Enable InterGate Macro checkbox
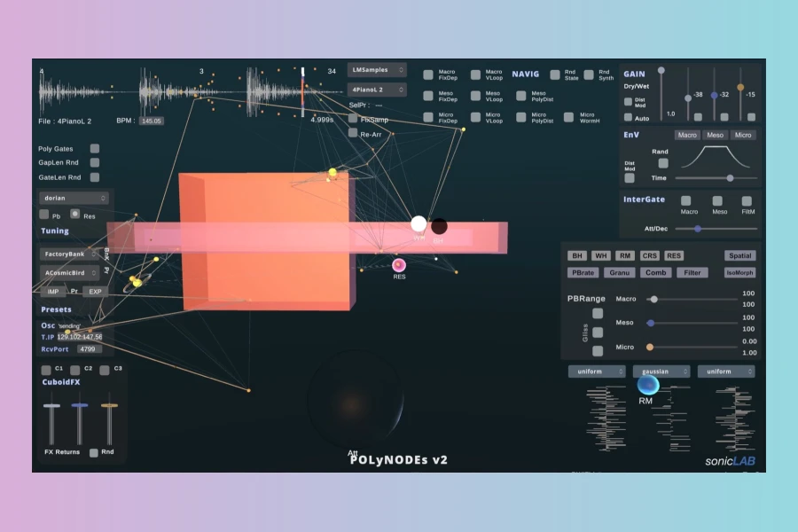This screenshot has height=532, width=798. (x=686, y=200)
